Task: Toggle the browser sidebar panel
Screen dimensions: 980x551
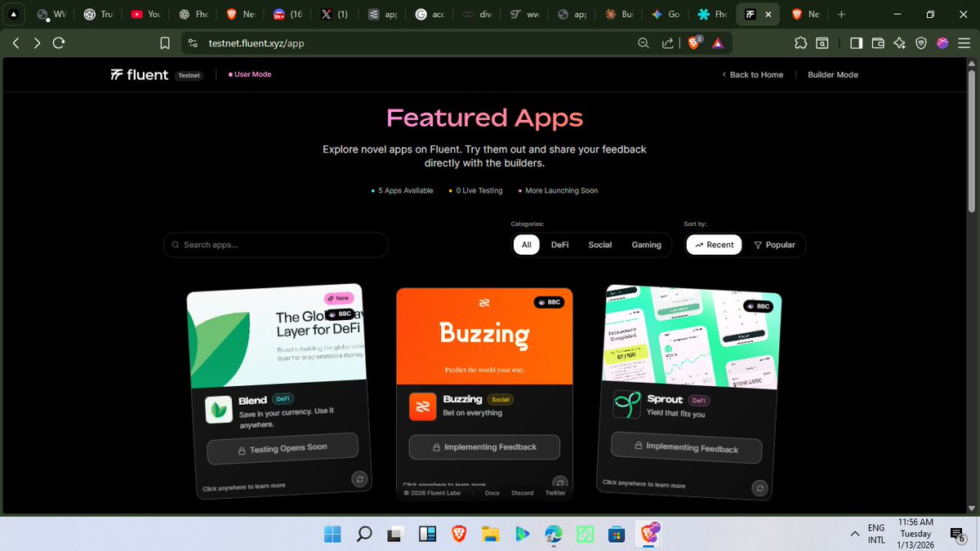Action: pyautogui.click(x=856, y=43)
